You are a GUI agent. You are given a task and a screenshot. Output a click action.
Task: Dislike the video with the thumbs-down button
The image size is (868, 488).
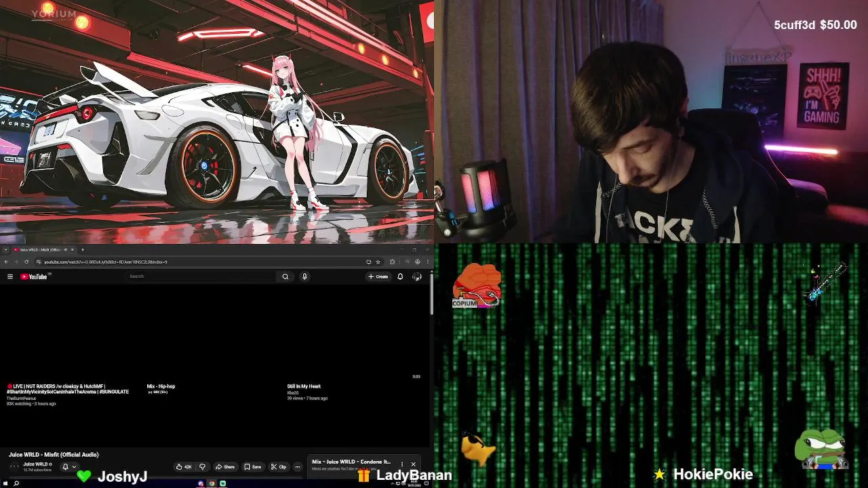pos(202,467)
